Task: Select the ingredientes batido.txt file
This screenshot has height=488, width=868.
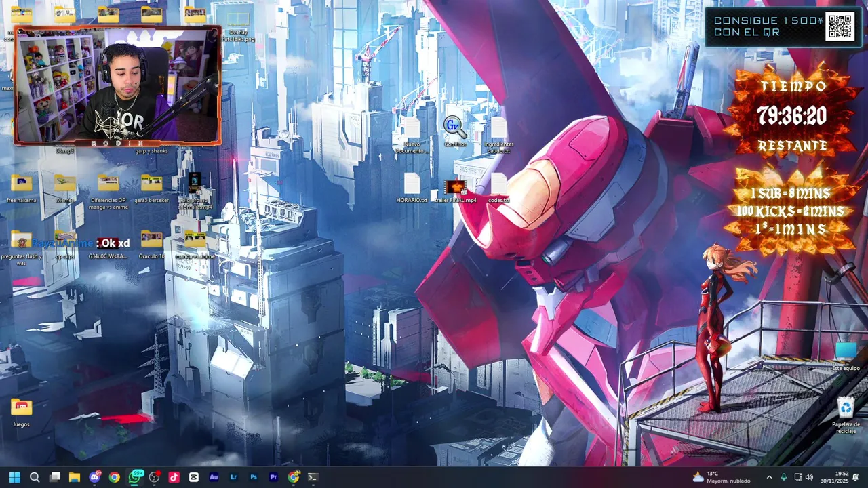Action: coord(498,135)
